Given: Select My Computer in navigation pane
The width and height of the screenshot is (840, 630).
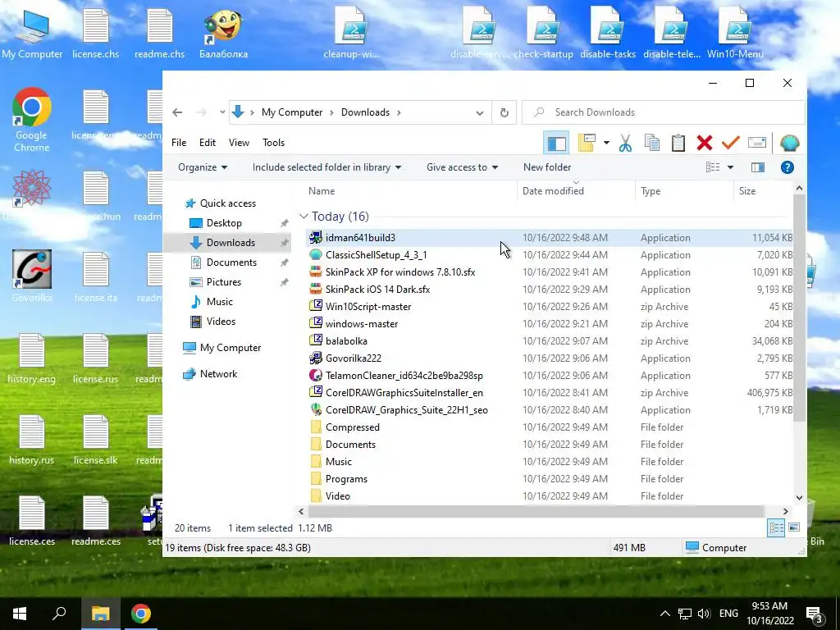Looking at the screenshot, I should (x=231, y=348).
